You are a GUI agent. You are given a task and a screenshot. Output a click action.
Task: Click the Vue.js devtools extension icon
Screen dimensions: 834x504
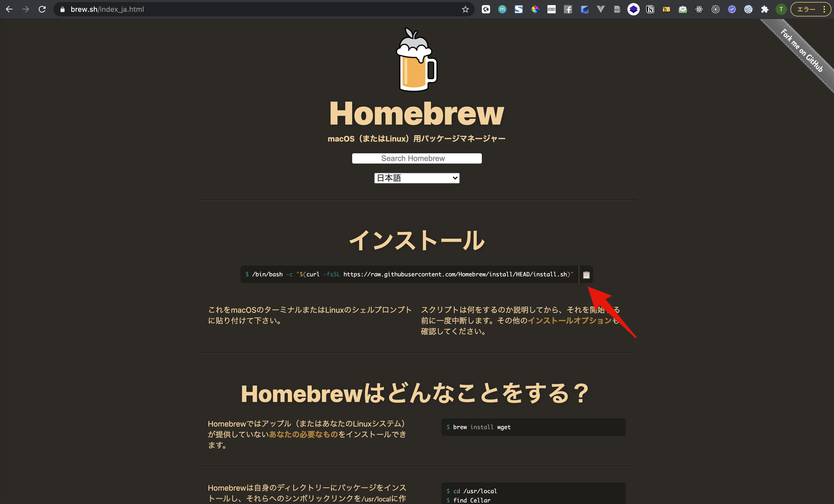(x=601, y=9)
